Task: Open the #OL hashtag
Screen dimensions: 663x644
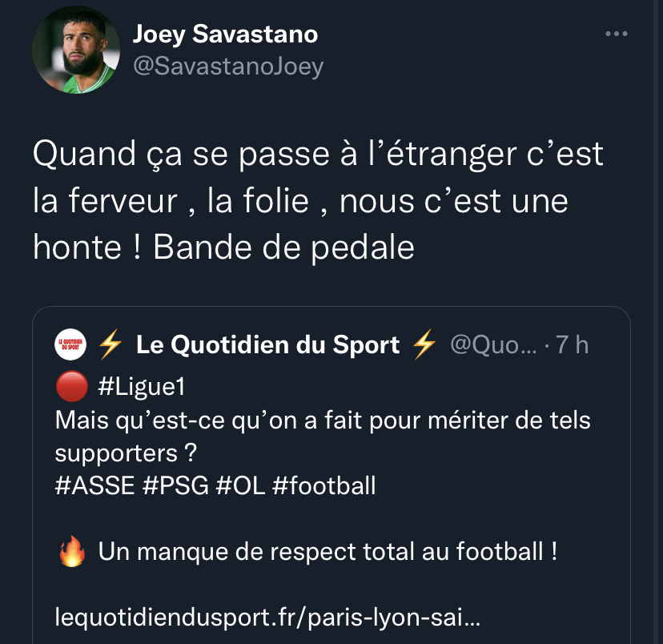Action: pyautogui.click(x=240, y=485)
